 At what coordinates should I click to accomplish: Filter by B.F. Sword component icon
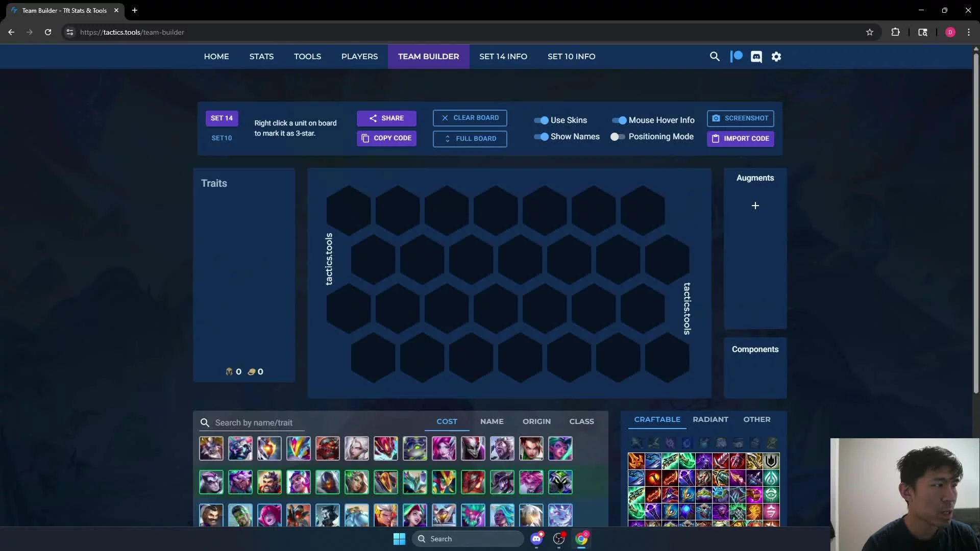coord(636,443)
